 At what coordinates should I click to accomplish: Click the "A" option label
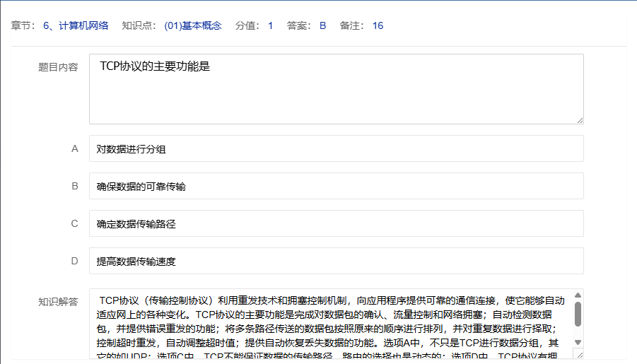click(74, 149)
